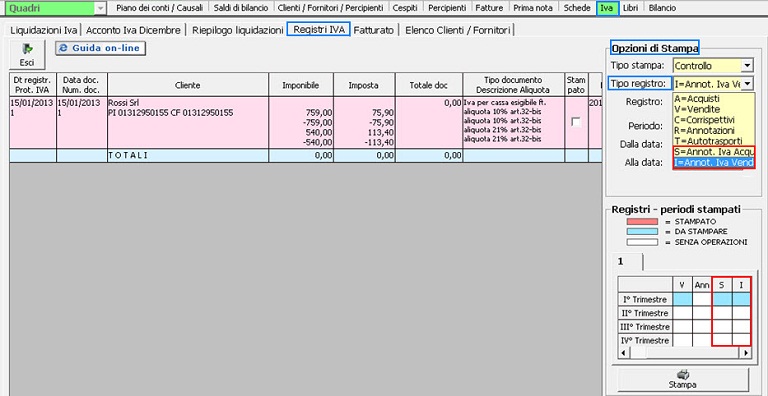The width and height of the screenshot is (768, 396).
Task: Select I=Annot. Iva Vend highlighted option
Action: point(714,163)
